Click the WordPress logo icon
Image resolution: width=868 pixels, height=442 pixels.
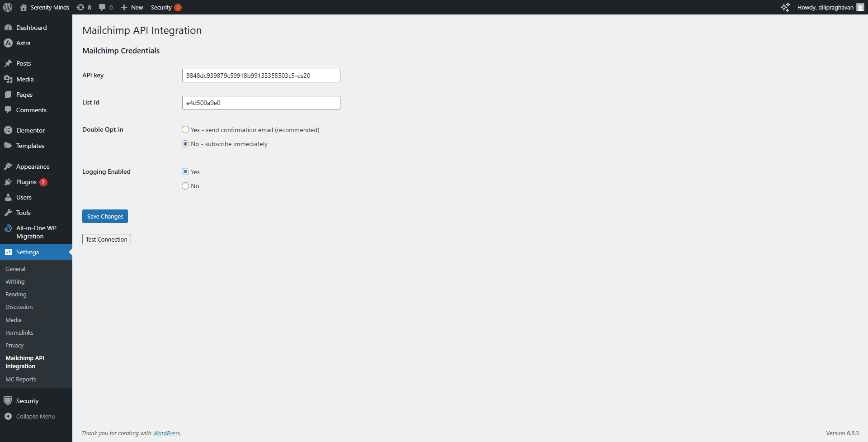(8, 7)
